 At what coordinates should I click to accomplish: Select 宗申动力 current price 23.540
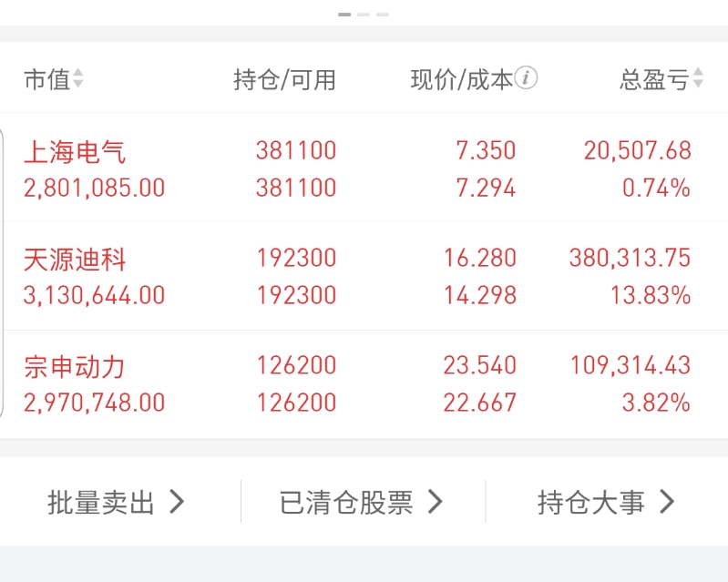(x=479, y=365)
